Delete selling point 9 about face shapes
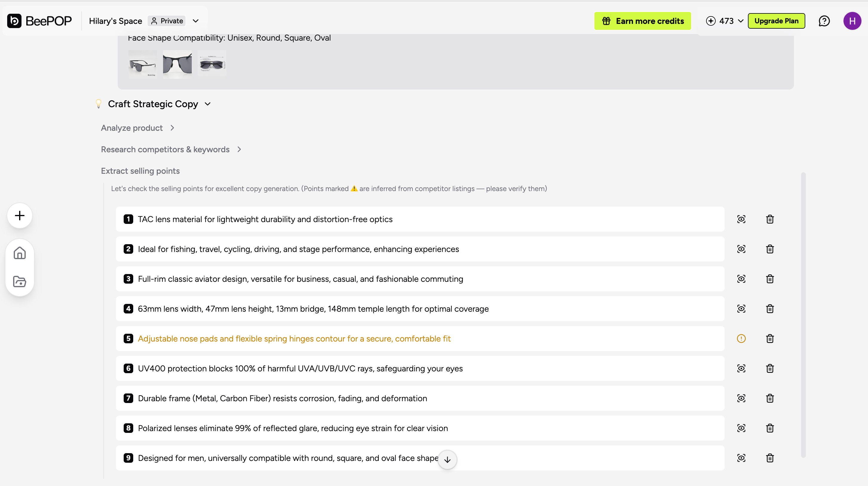This screenshot has height=486, width=868. click(x=770, y=458)
